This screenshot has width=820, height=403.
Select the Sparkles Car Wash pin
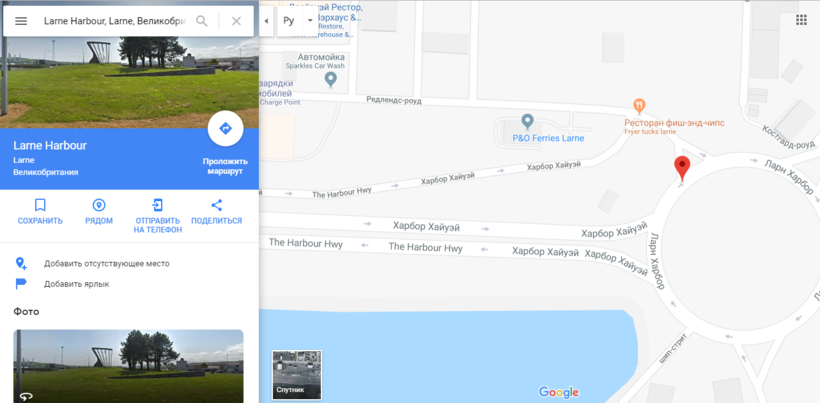point(331,79)
